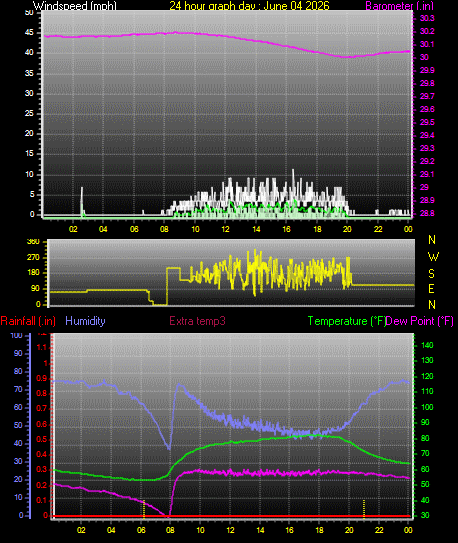Click the 'S' compass letter beside wind direction graph
This screenshot has width=458, height=543.
(431, 274)
